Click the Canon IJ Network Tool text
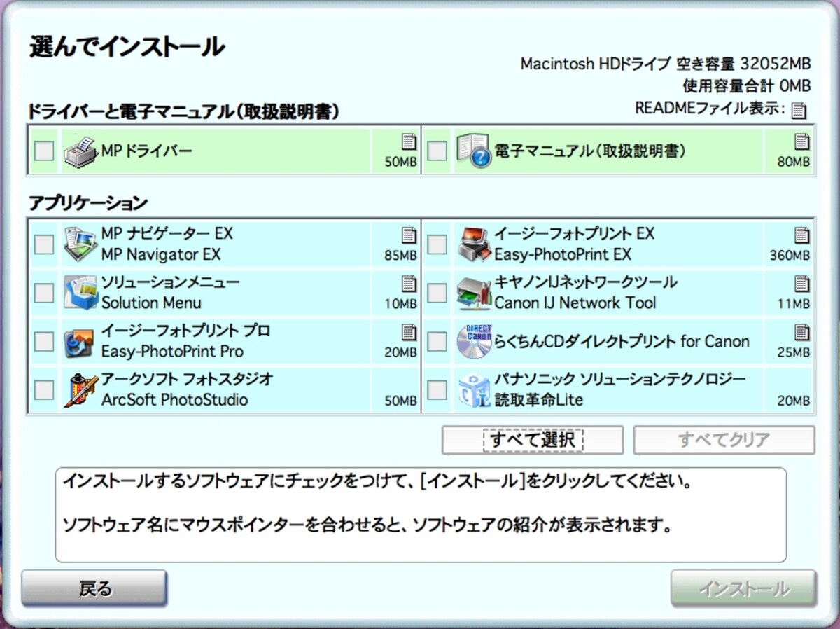Viewport: 840px width, 629px height. [575, 303]
